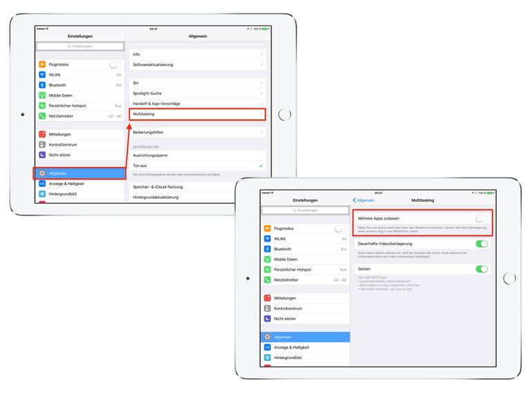
Task: Tap Persönlicher Hotspot icon on lower iPad
Action: [267, 270]
